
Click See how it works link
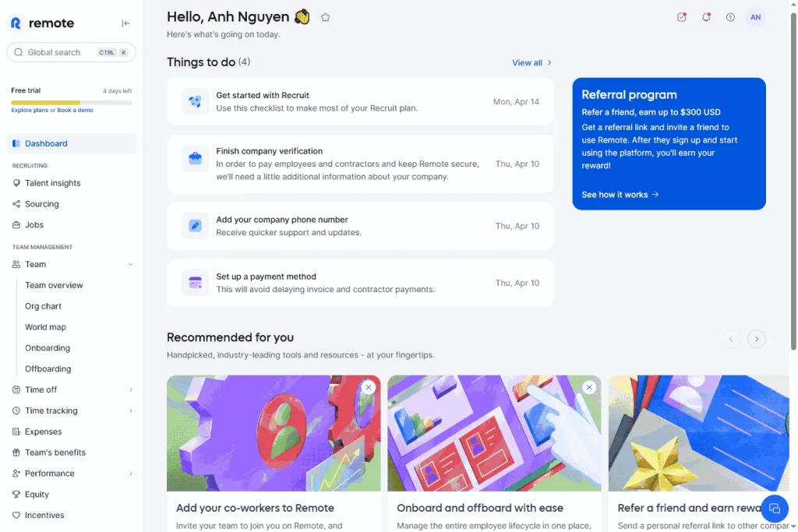620,195
